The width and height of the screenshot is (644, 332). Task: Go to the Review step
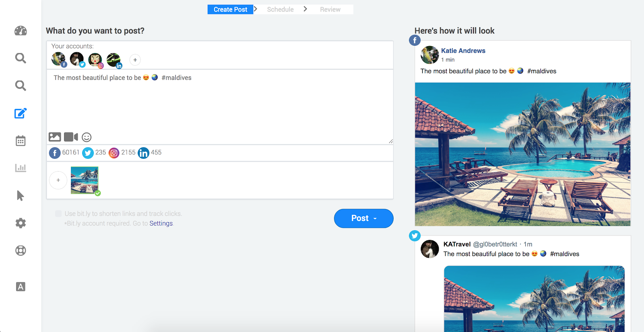330,9
